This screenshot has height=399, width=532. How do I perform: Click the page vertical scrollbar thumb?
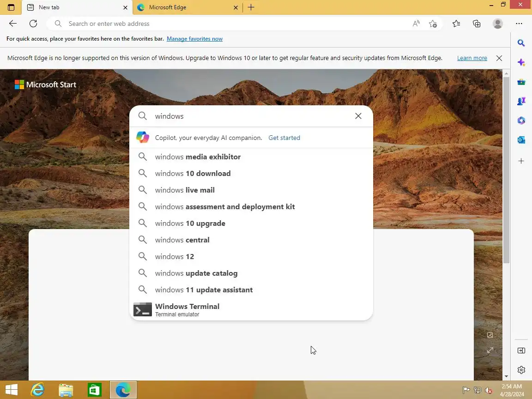point(506,169)
